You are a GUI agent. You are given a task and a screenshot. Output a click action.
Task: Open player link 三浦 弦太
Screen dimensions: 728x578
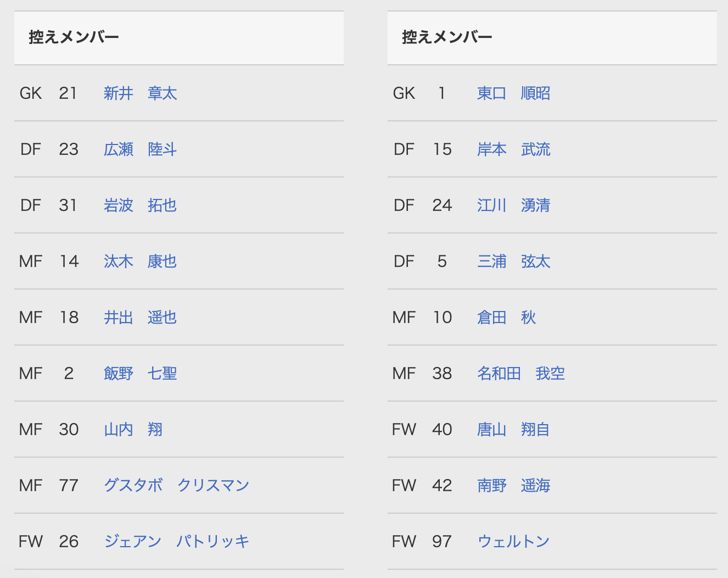tap(513, 262)
